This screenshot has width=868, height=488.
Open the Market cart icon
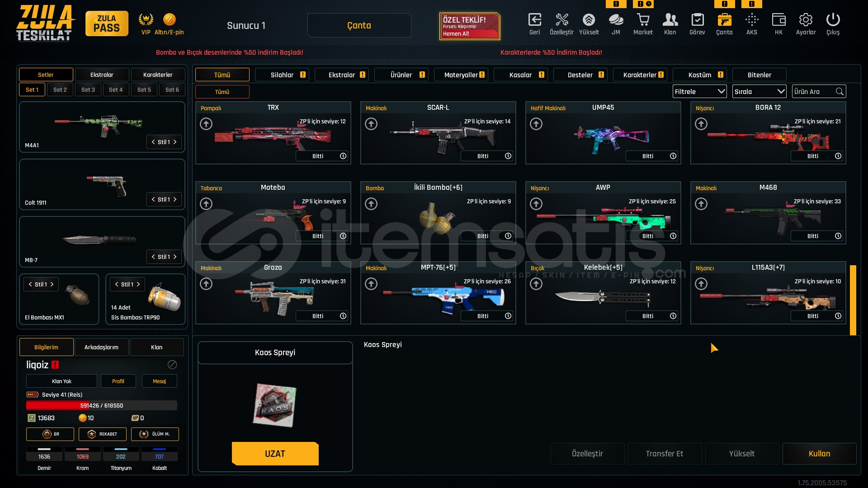click(x=643, y=20)
